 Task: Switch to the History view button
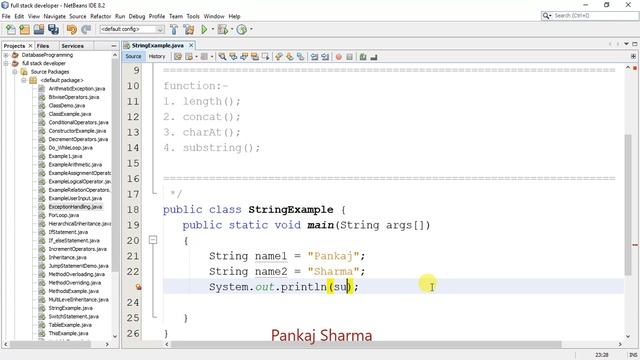click(x=157, y=56)
